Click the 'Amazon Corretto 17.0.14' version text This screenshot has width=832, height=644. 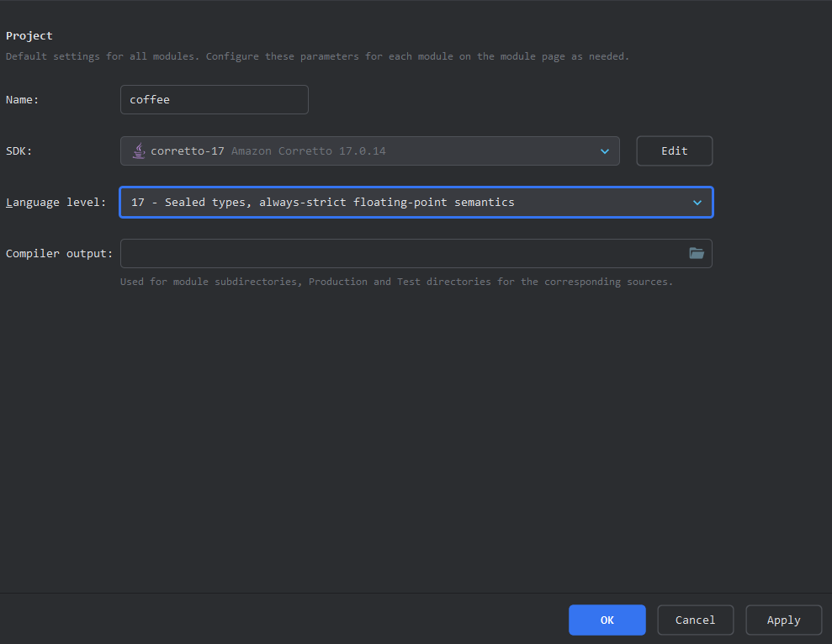click(x=308, y=151)
